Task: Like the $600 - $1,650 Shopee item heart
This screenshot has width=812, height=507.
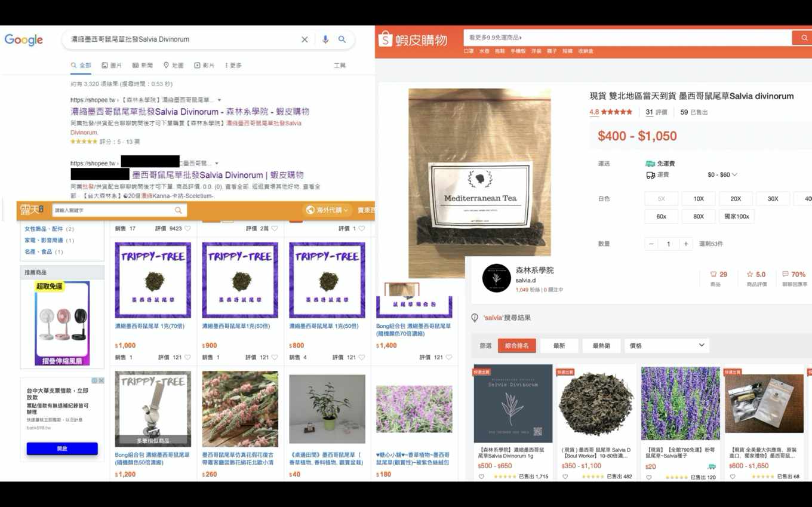Action: (x=733, y=477)
